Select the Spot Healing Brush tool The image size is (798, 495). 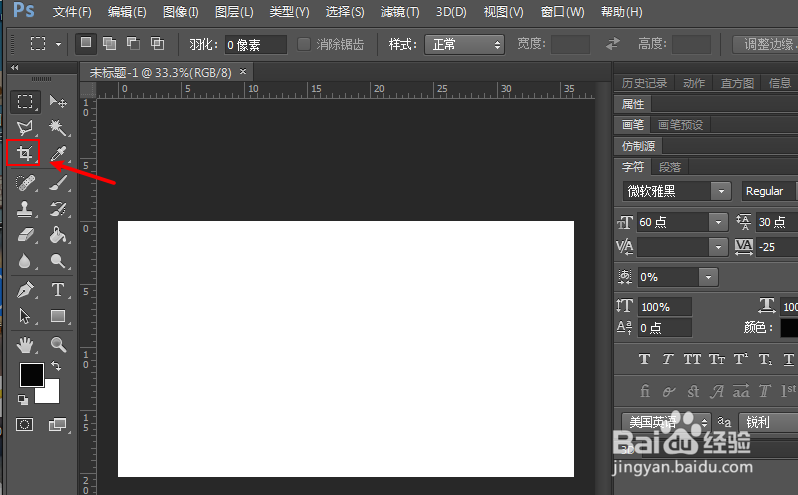click(24, 183)
